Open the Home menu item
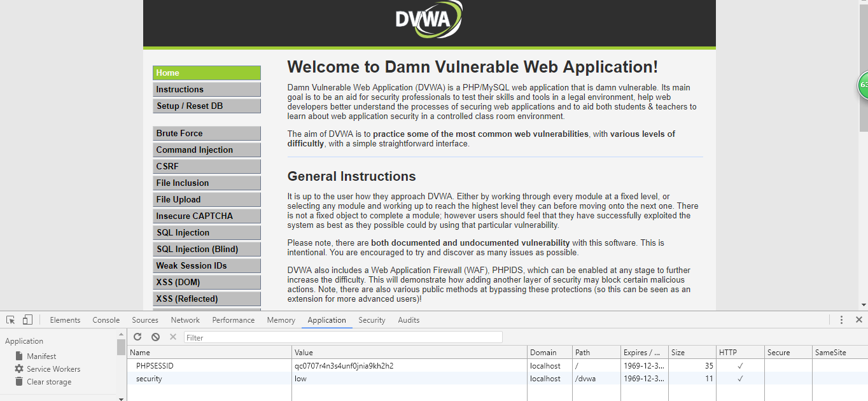Screen dimensions: 868x401 [207, 73]
